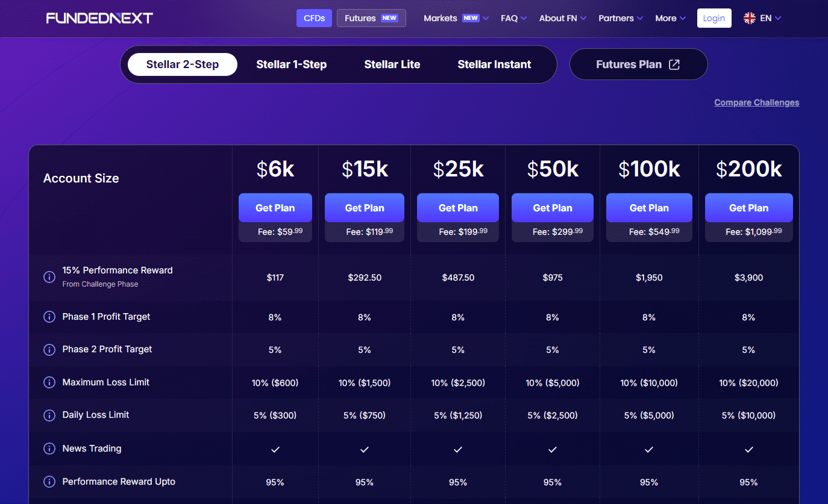828x504 pixels.
Task: Open info icon for Maximum Loss Limit
Action: [x=49, y=382]
